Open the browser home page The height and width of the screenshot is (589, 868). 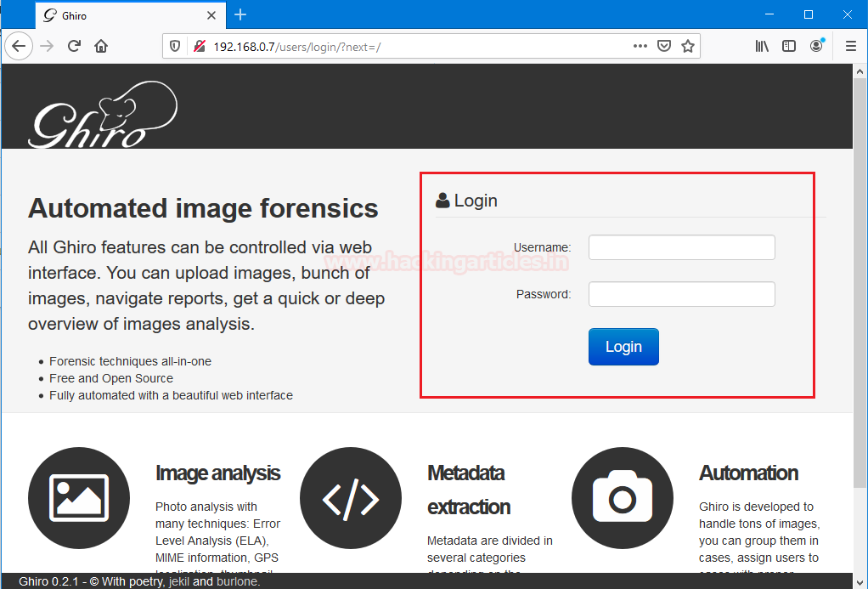101,46
